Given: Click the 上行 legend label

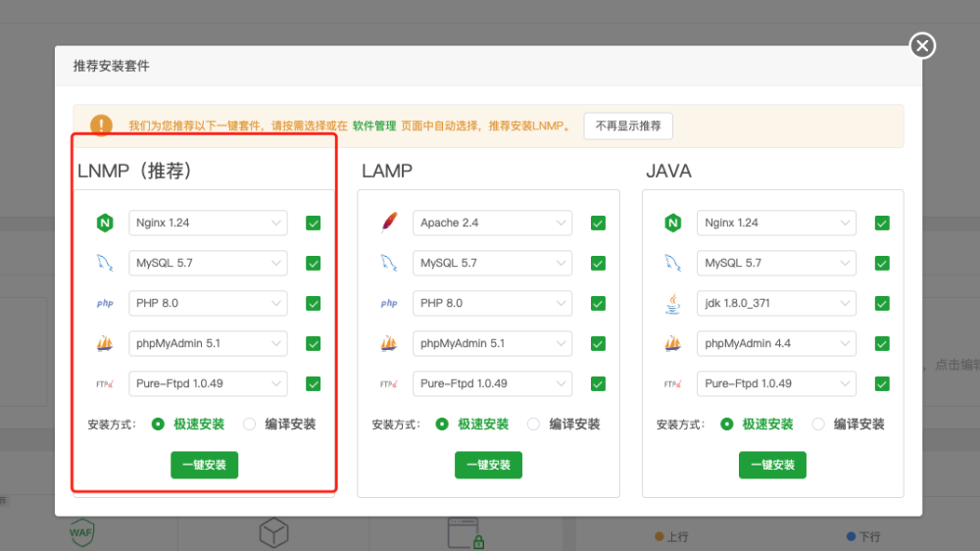Looking at the screenshot, I should [x=677, y=536].
